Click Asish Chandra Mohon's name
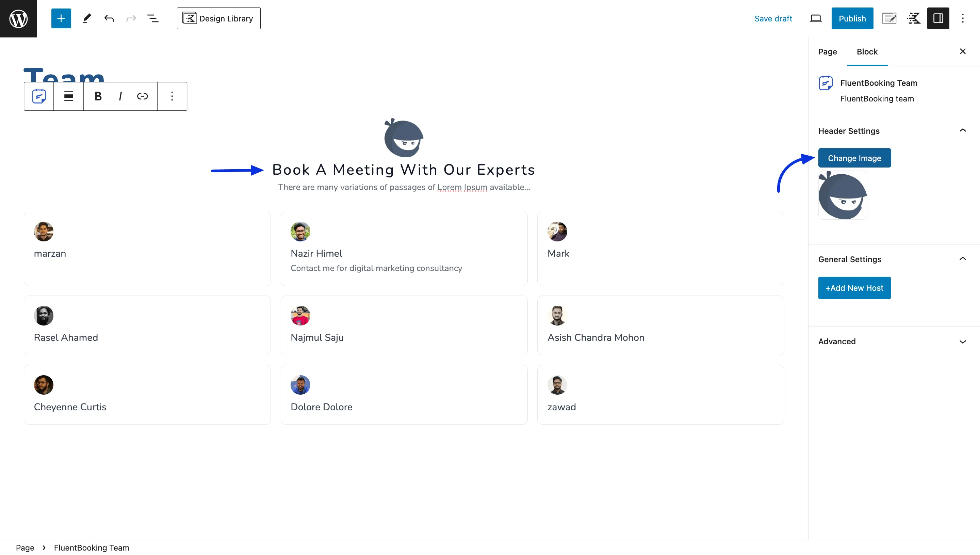 coord(596,337)
